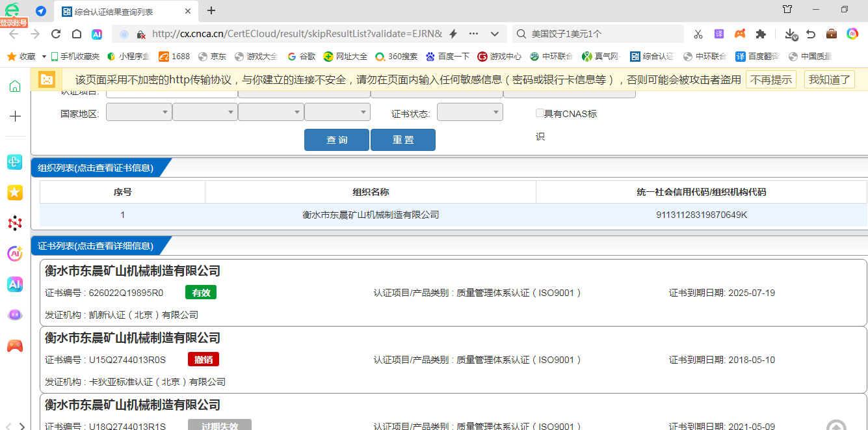Open certificate 626022Q19895R0 entry

tap(453, 293)
